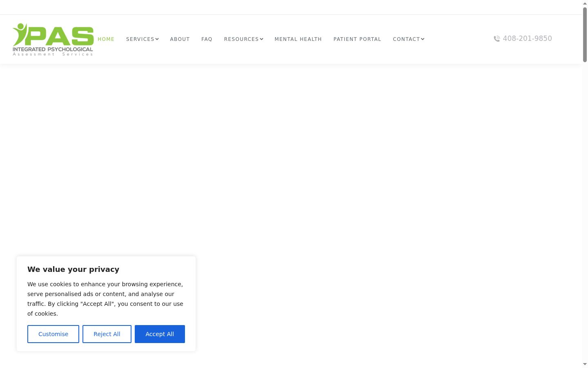Expand the Contact dropdown chevron
The width and height of the screenshot is (588, 368).
tap(423, 39)
